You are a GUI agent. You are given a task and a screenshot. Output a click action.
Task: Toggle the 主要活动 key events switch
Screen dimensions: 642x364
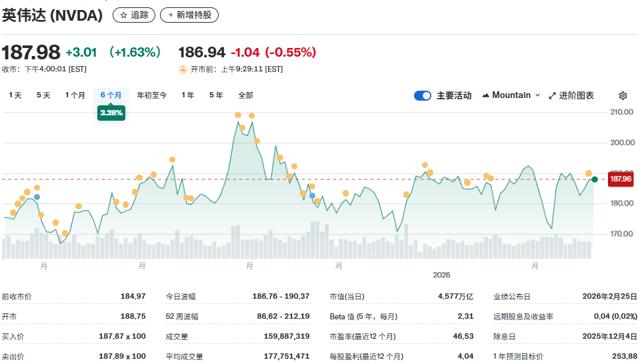[x=423, y=95]
